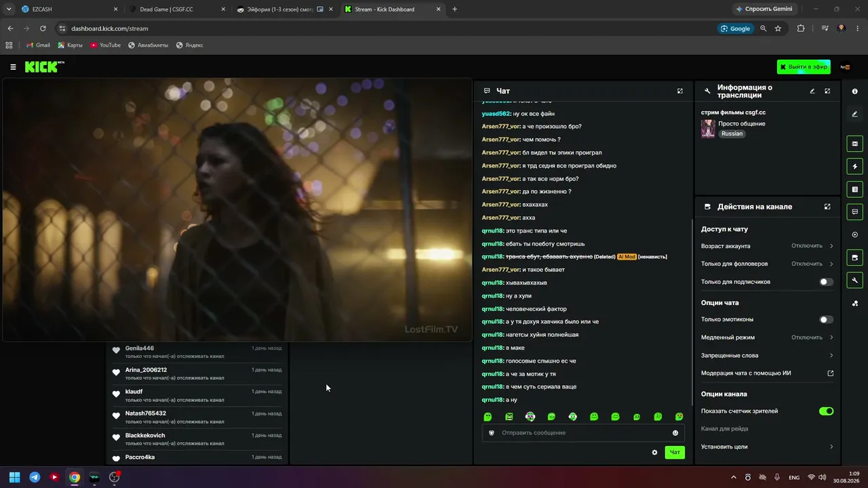Viewport: 868px width, 488px height.
Task: Open the Gmail bookmark
Action: (x=38, y=45)
